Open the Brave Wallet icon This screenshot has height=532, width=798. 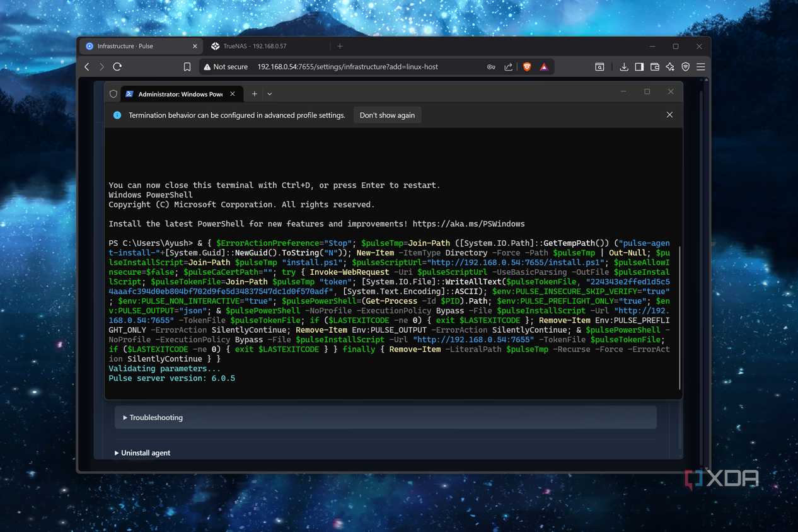pyautogui.click(x=655, y=67)
